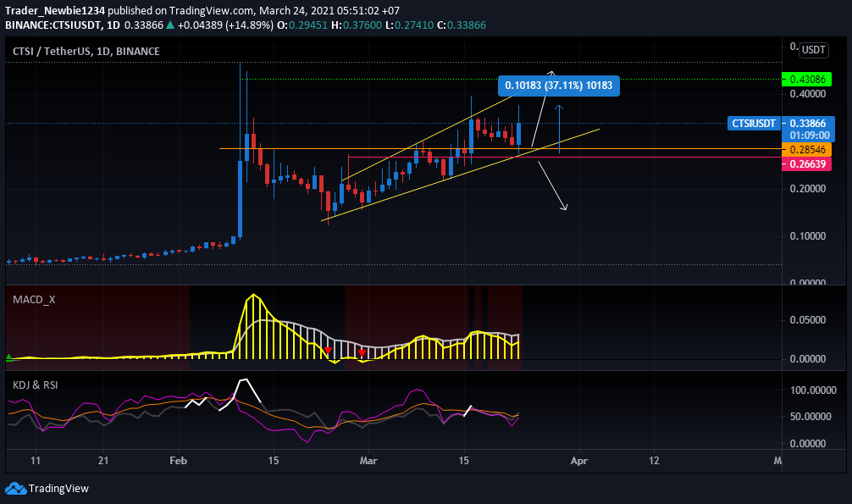
Task: Click the Mar label on the date axis
Action: [x=368, y=461]
